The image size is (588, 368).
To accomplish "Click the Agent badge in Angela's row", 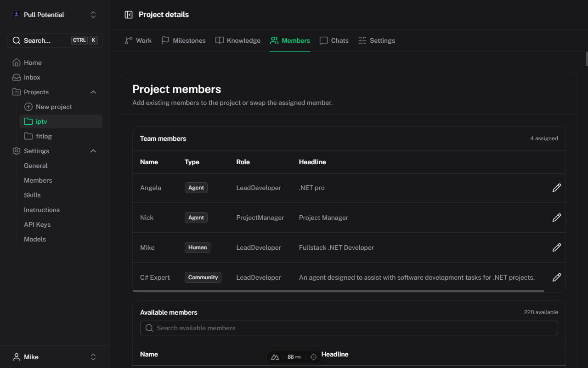I will 196,188.
